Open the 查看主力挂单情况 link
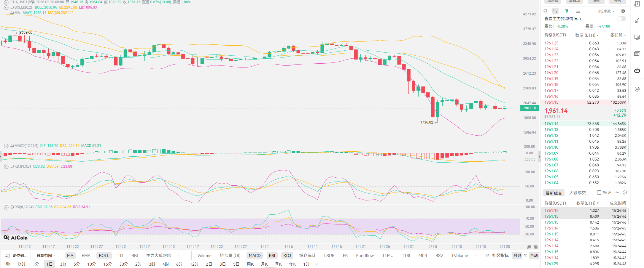Screen dimensions: 644x268 [562, 19]
